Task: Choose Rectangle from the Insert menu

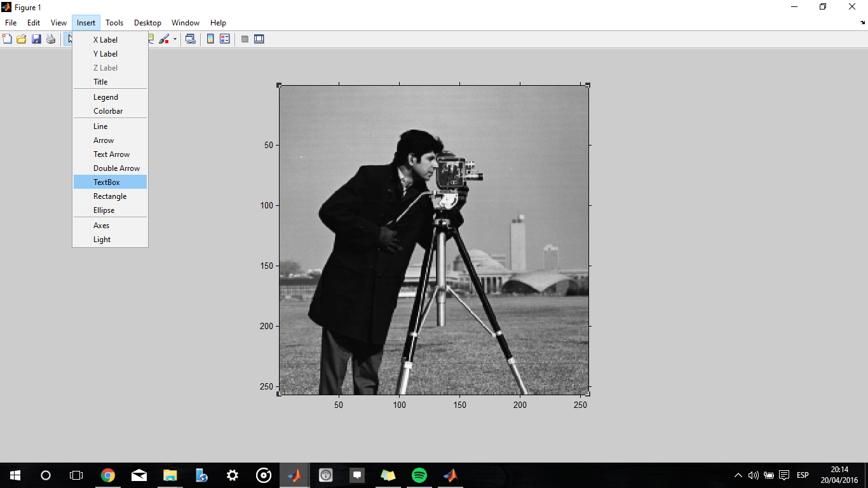Action: pos(110,196)
